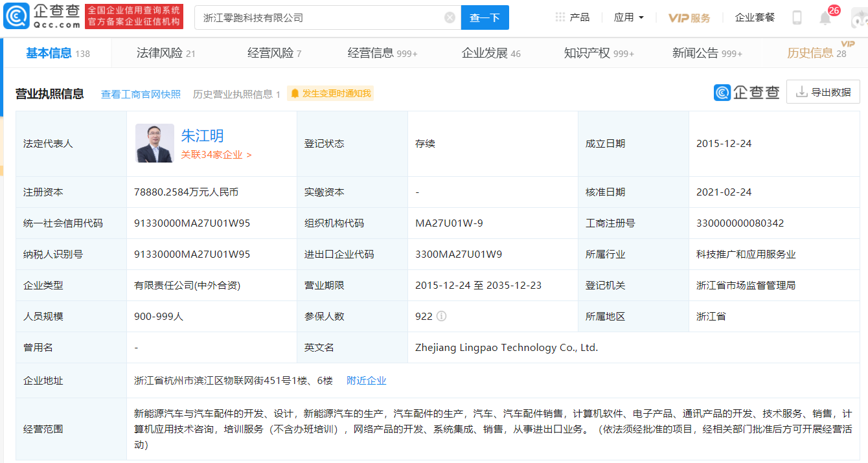
Task: Click the 导出数据 export button
Action: (823, 92)
